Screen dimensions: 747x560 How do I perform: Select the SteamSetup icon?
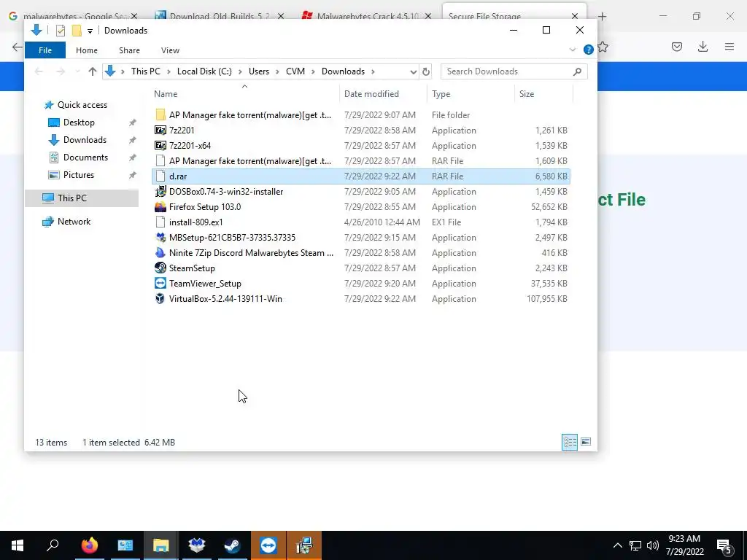click(160, 268)
